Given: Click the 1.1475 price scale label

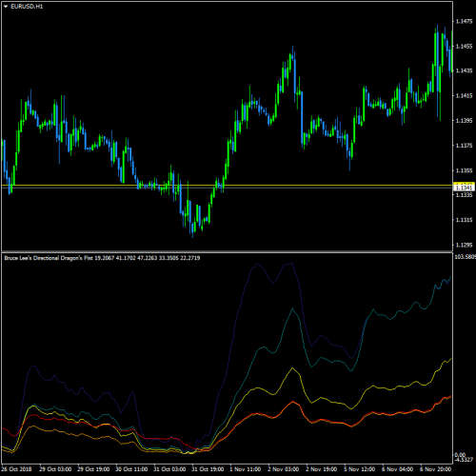Looking at the screenshot, I should pos(464,21).
